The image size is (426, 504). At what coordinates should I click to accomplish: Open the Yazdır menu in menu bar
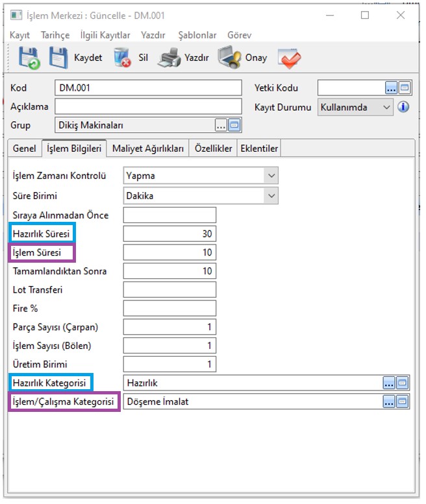[153, 35]
